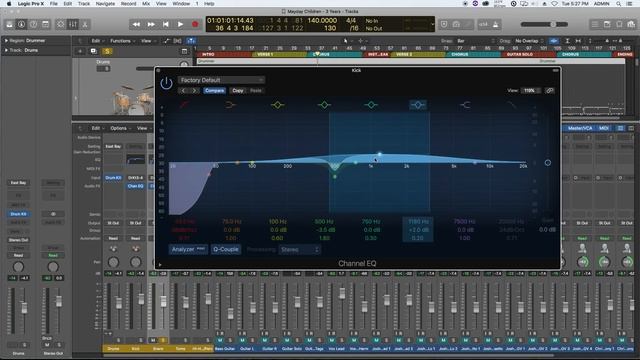Click the Paste button in Channel EQ
The image size is (640, 360).
256,91
